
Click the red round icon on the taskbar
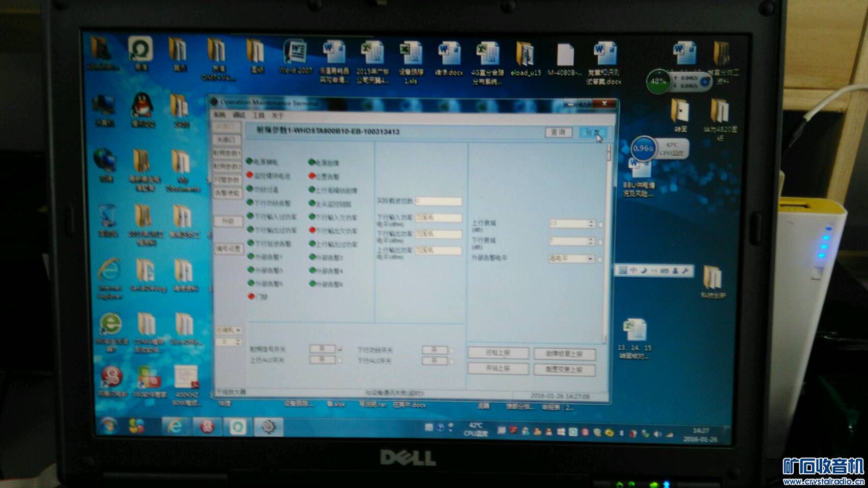(207, 427)
